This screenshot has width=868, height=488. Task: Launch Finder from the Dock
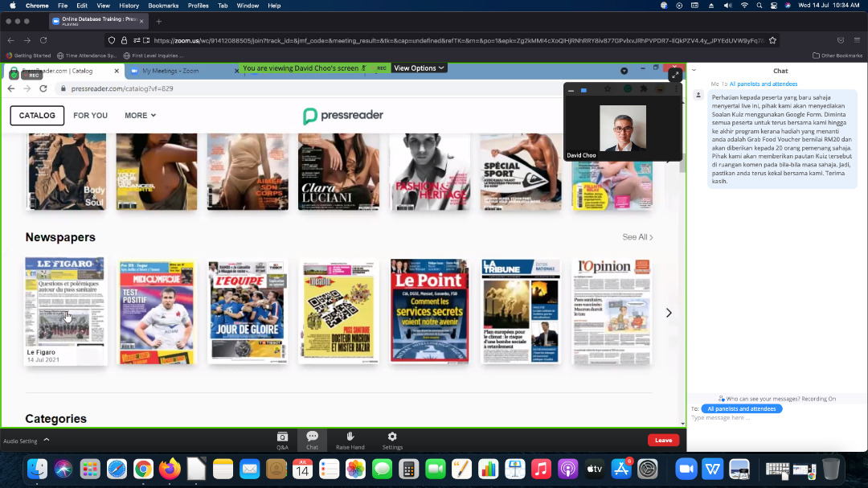coord(37,470)
